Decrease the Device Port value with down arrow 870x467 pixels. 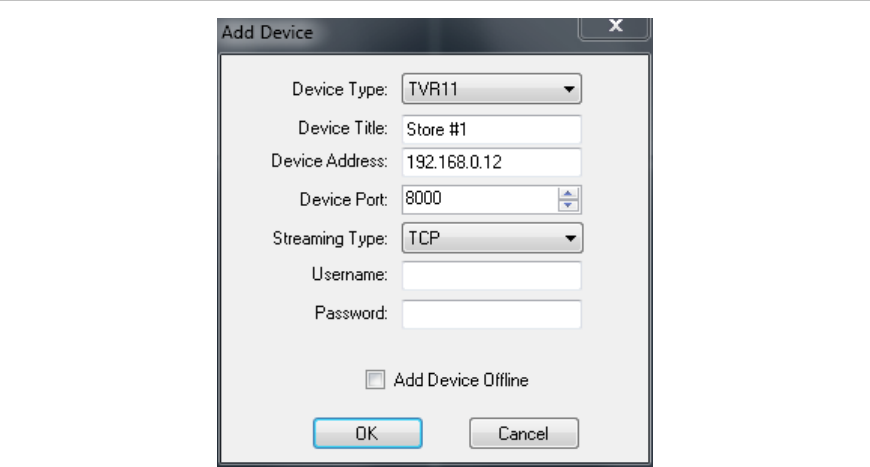click(569, 205)
